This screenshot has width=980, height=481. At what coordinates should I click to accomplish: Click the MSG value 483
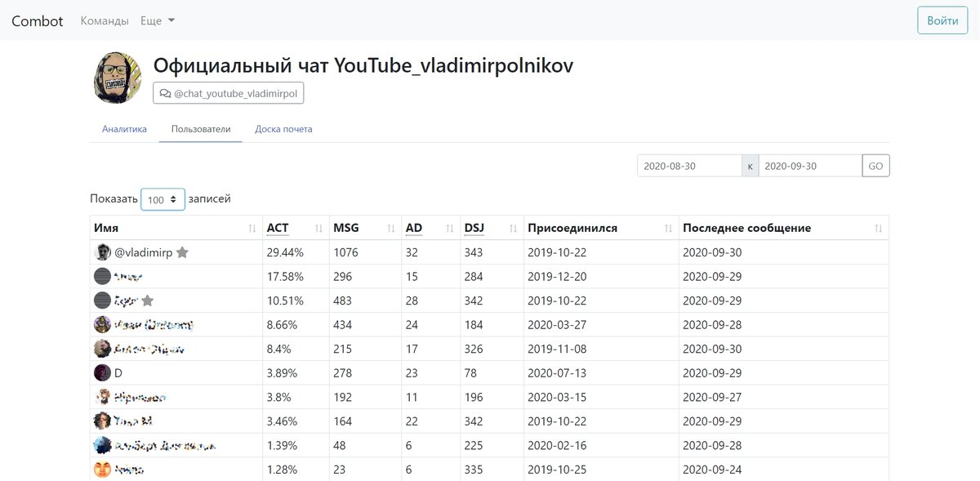coord(343,301)
